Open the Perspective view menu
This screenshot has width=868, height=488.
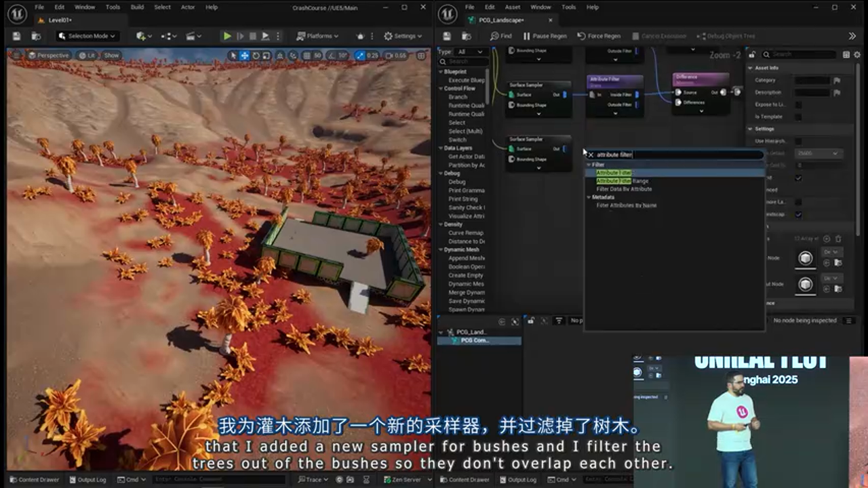[x=52, y=55]
